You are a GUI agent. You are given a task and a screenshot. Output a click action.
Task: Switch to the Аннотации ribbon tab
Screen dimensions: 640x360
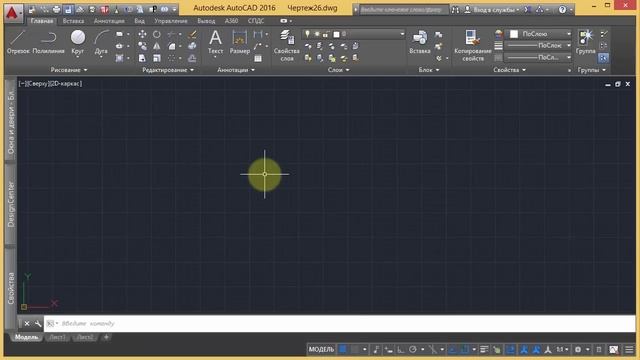[x=109, y=21]
